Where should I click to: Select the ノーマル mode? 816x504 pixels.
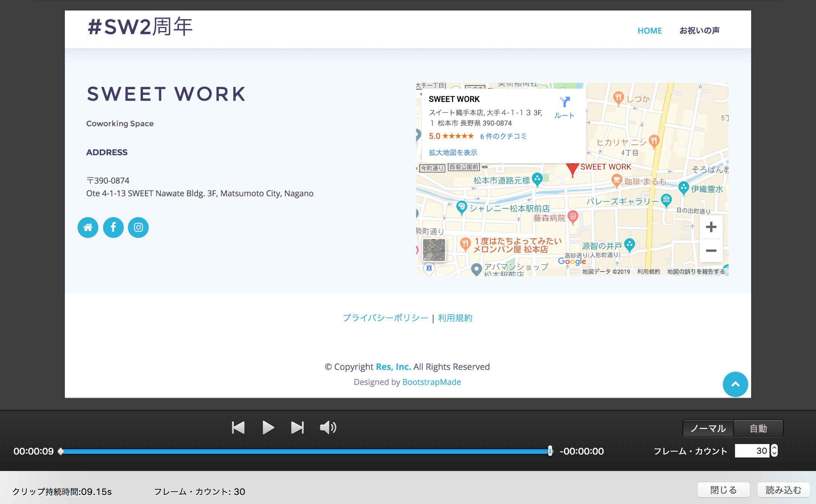click(708, 428)
